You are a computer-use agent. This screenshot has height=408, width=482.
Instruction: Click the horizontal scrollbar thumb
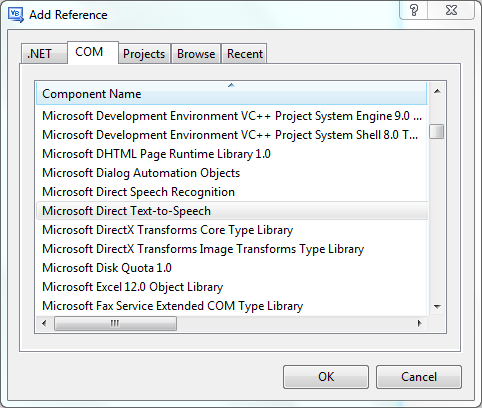tap(115, 323)
